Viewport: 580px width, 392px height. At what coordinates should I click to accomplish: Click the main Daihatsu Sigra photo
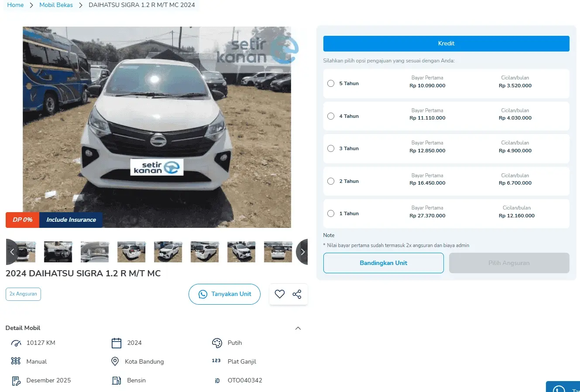click(x=157, y=127)
